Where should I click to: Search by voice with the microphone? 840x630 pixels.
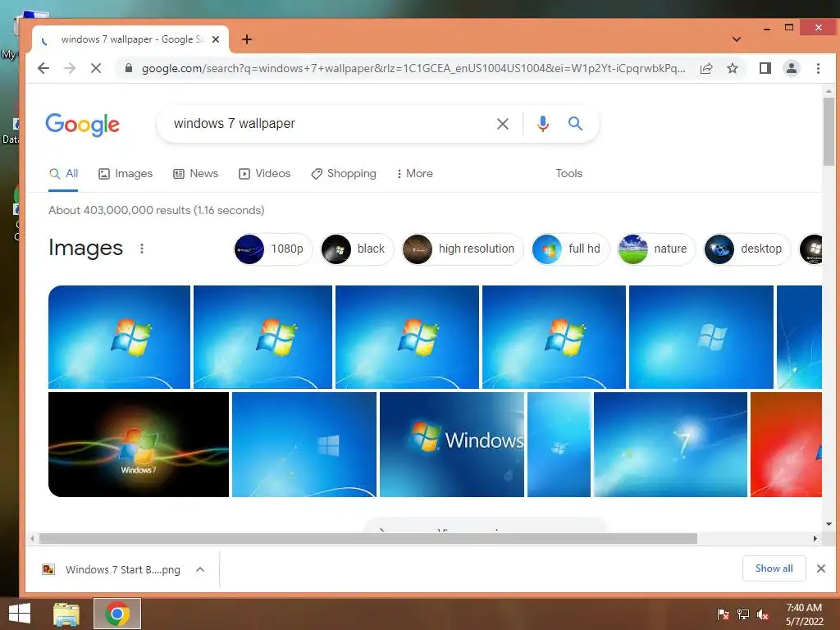pyautogui.click(x=543, y=124)
